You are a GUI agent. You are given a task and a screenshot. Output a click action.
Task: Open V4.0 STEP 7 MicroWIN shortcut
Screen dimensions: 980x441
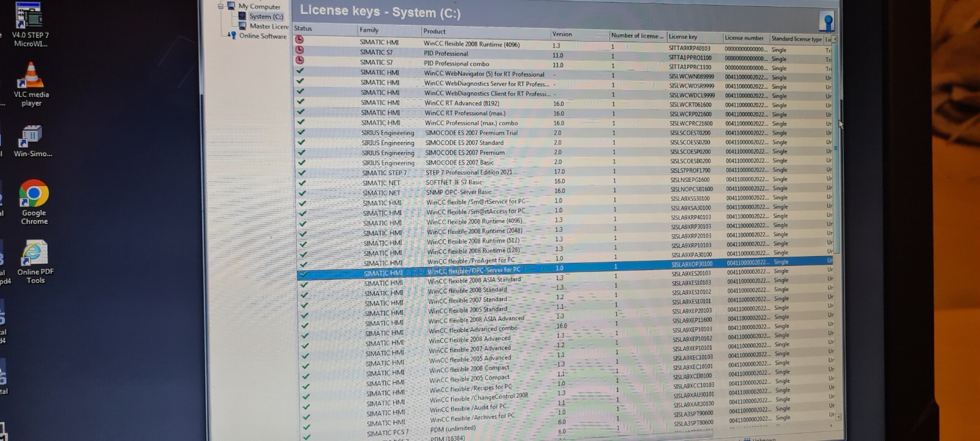click(x=30, y=24)
